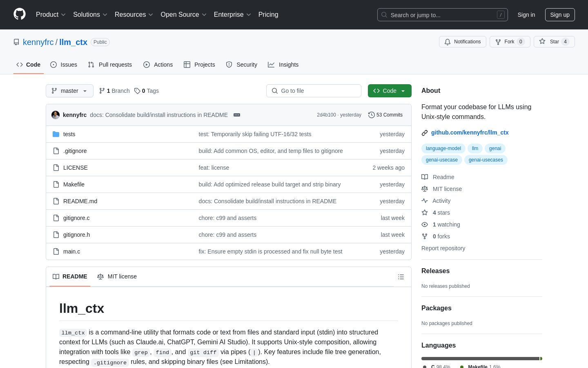This screenshot has height=368, width=588.
Task: Click the genai-usecases topic tag
Action: point(486,160)
